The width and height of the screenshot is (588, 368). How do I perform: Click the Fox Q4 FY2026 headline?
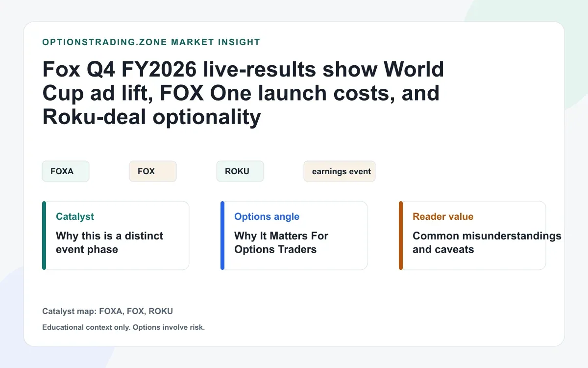[243, 93]
